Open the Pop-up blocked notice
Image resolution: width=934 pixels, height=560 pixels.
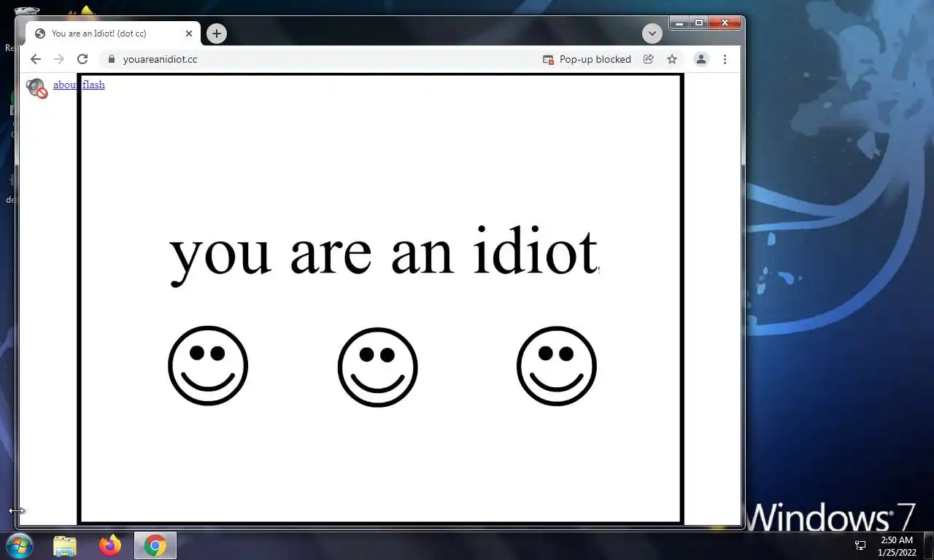point(587,59)
